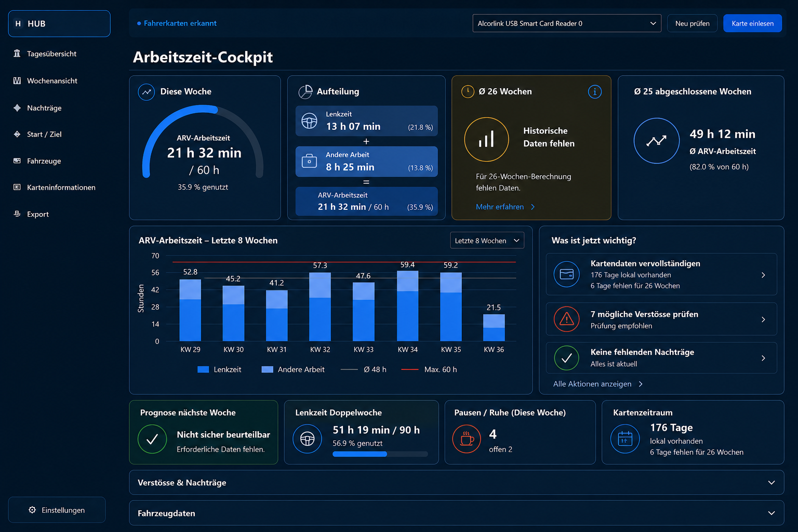Click the KW 34 bar in the chart
The image size is (798, 532).
point(407,305)
